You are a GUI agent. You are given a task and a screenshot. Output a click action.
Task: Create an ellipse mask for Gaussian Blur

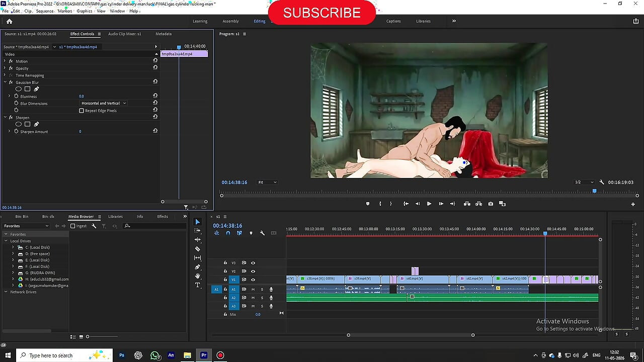pos(19,89)
